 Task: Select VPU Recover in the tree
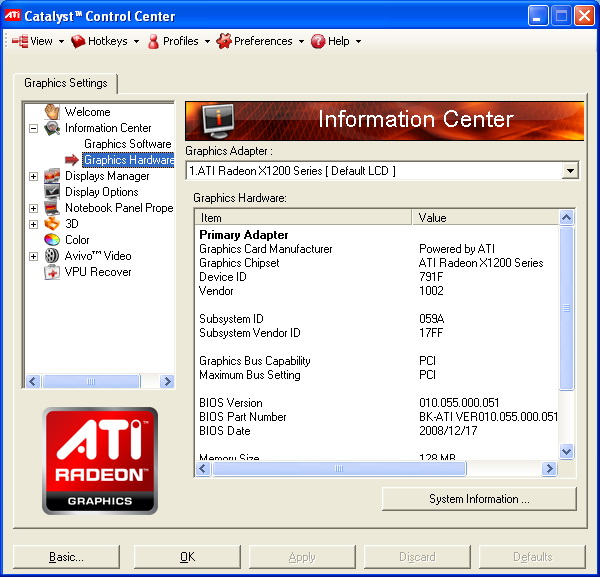click(x=98, y=272)
